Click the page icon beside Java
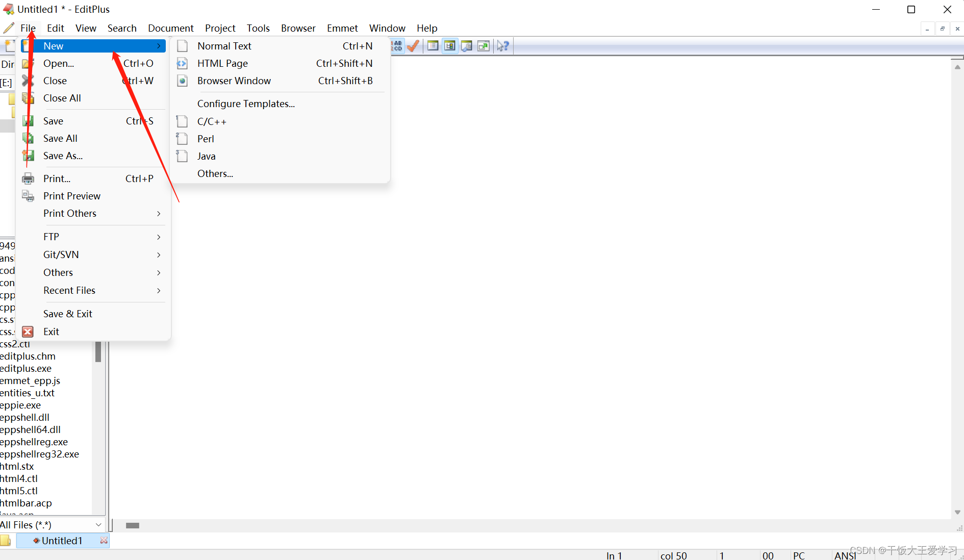Image resolution: width=964 pixels, height=560 pixels. click(182, 156)
